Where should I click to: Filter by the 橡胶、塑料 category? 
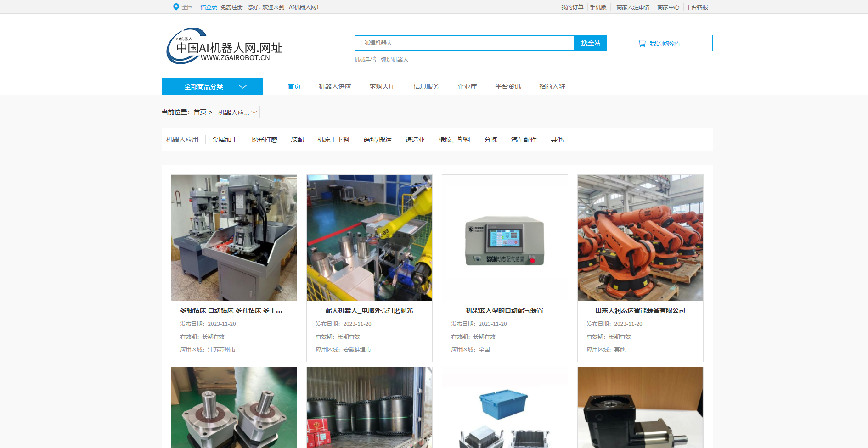(455, 140)
